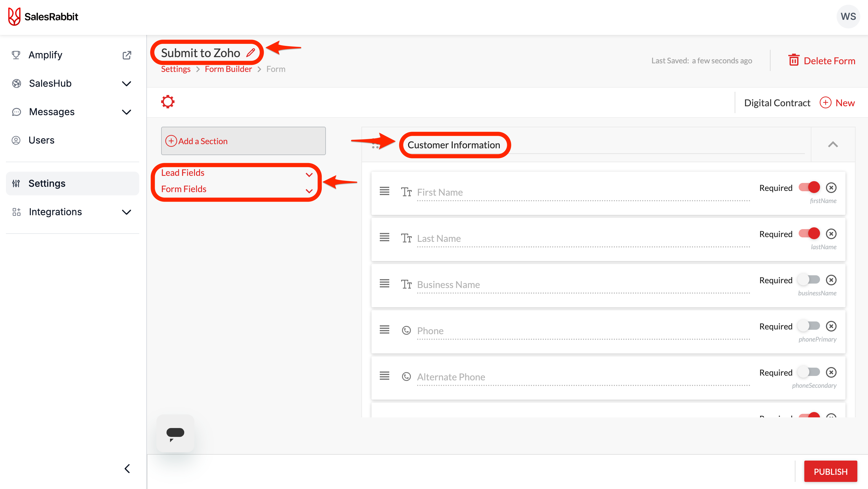Click the Messages chat bubble icon
This screenshot has width=868, height=489.
[x=16, y=112]
